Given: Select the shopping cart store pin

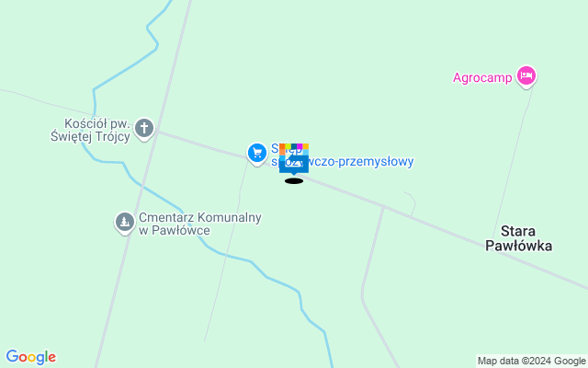Looking at the screenshot, I should 257,154.
